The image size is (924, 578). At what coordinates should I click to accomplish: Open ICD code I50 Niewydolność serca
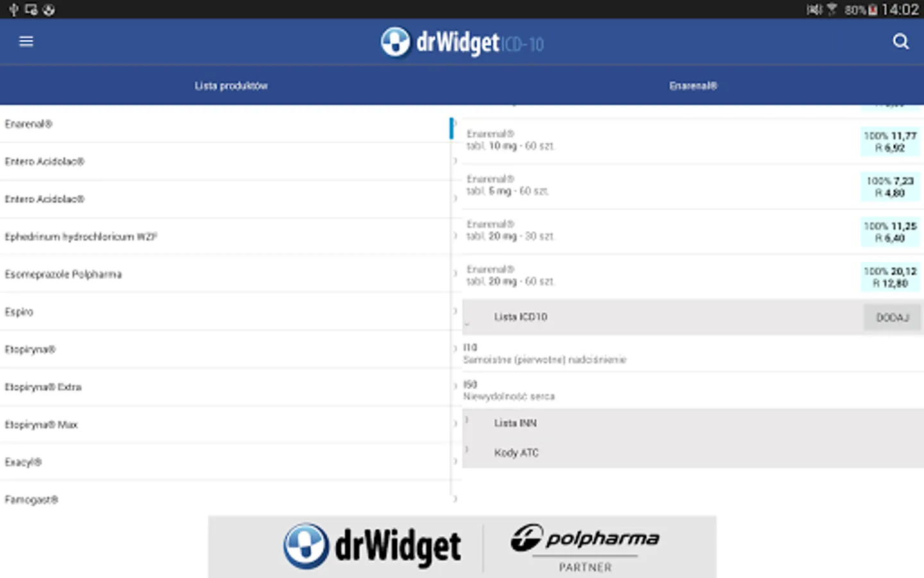tap(693, 390)
